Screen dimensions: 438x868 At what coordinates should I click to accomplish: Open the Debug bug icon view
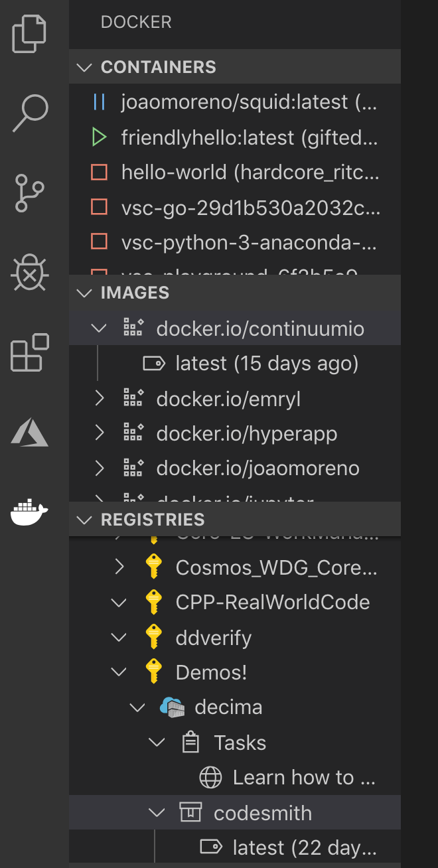click(30, 273)
